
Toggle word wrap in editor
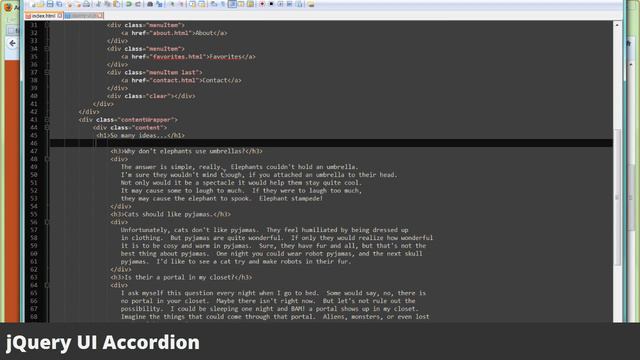(x=213, y=4)
